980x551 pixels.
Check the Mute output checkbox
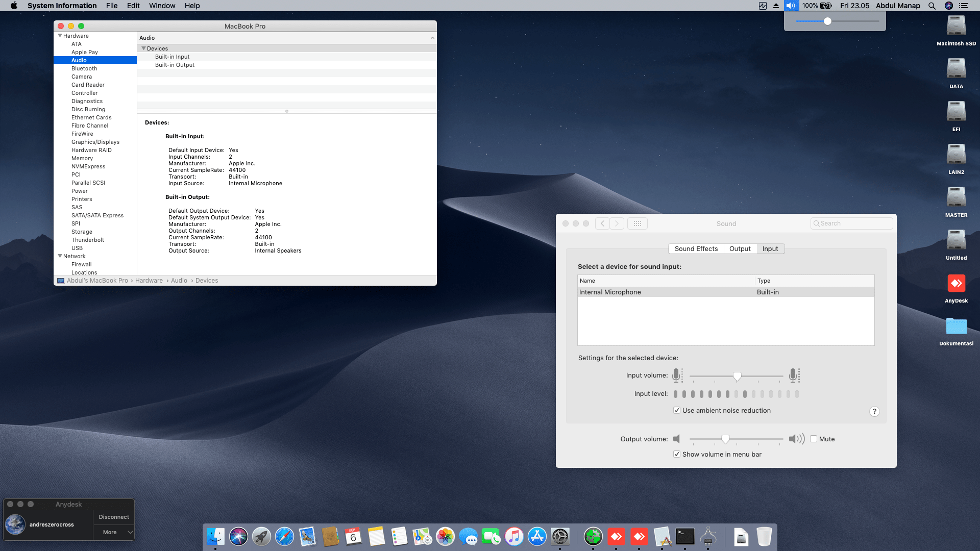814,439
